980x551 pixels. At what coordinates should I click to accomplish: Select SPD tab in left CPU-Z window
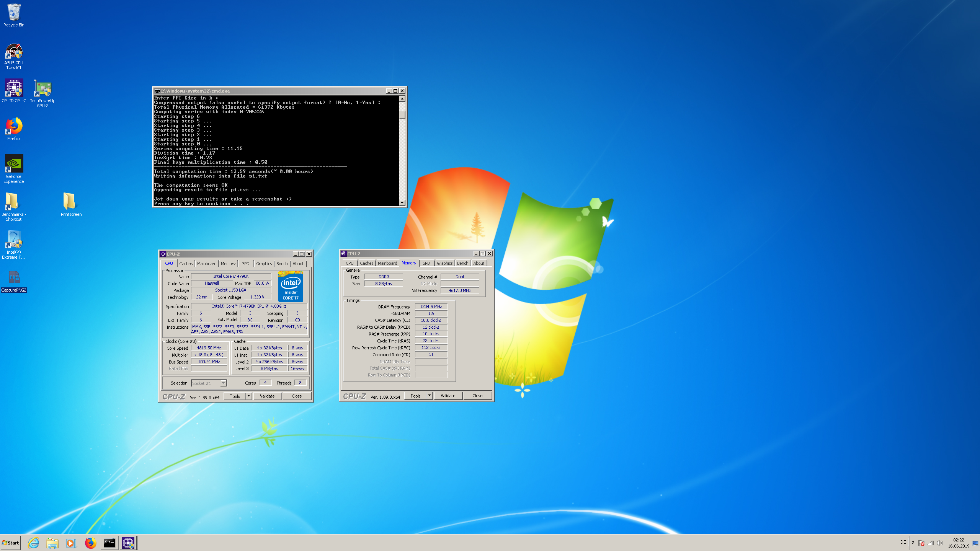coord(245,264)
